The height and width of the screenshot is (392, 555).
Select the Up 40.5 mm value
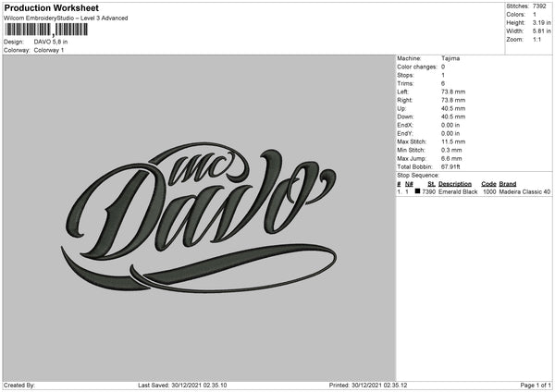453,108
